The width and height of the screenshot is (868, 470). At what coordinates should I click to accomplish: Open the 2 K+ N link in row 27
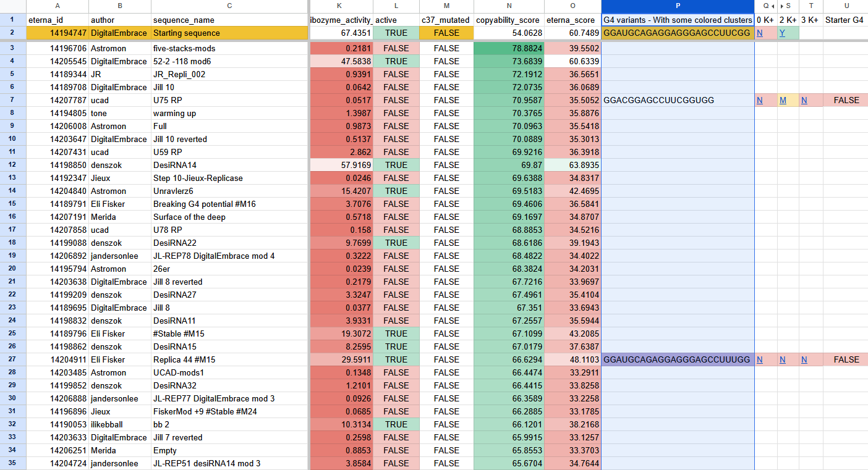coord(782,359)
